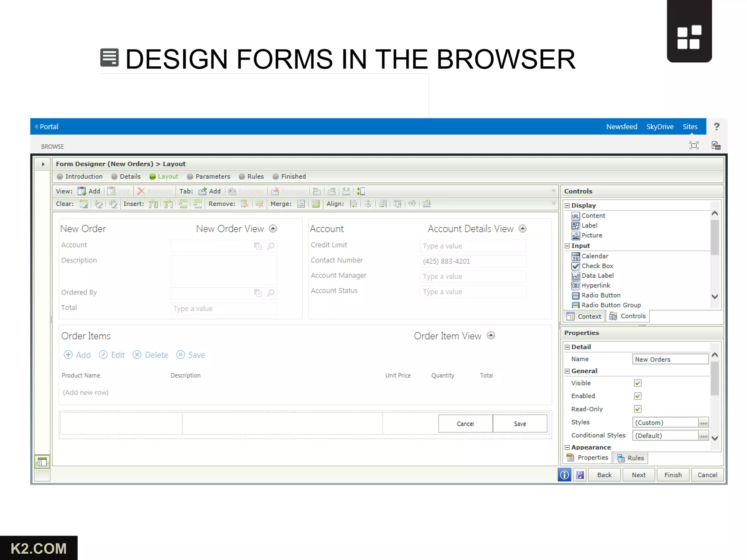
Task: Select the Rules wizard step
Action: coord(251,176)
